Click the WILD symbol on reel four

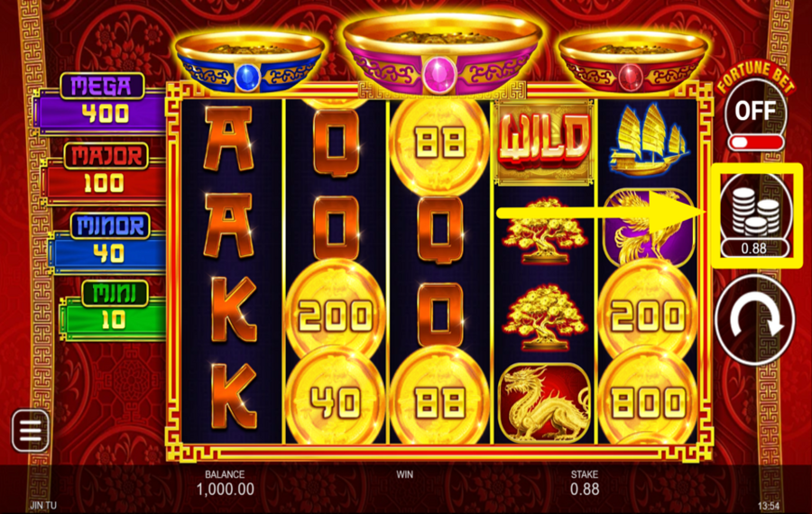(x=544, y=142)
